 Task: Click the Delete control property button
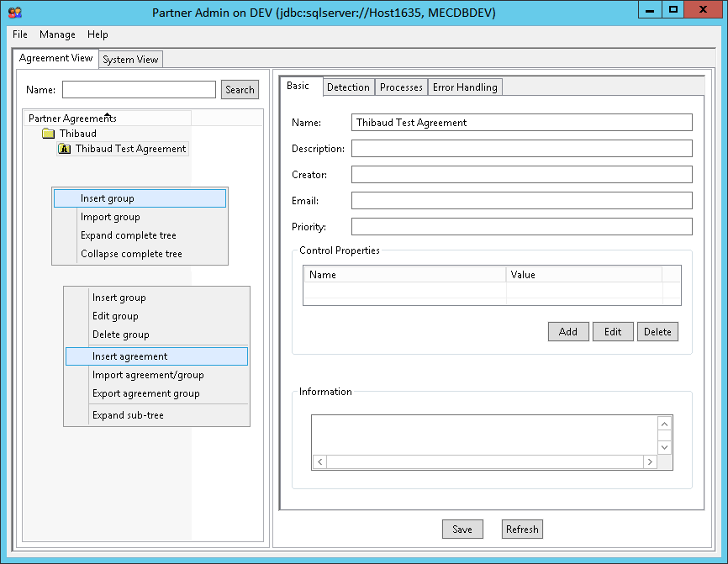coord(657,332)
